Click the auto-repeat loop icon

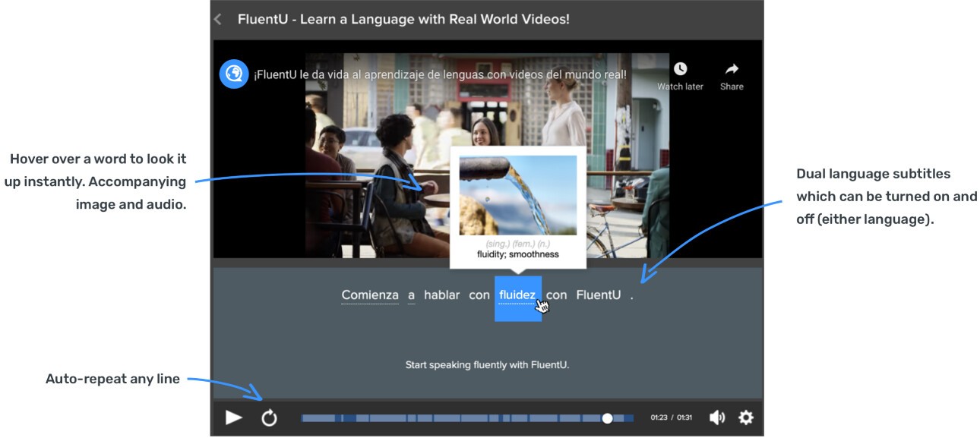269,418
